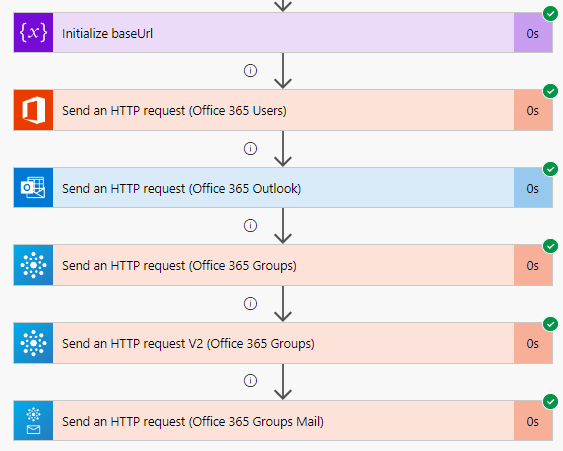
Task: Click info icon above Groups Mail step
Action: coord(250,381)
